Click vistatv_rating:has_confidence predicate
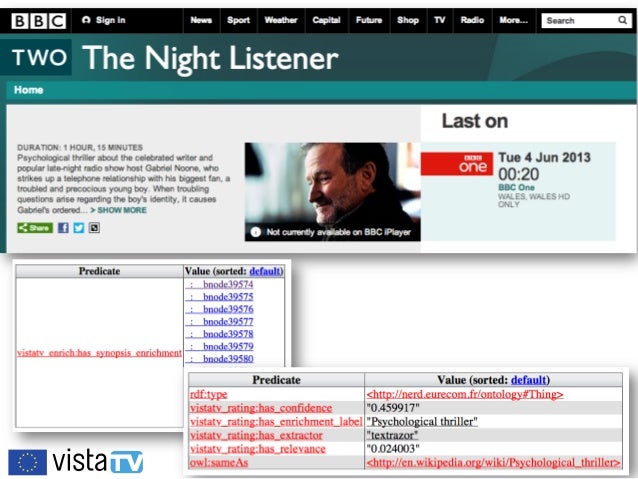The width and height of the screenshot is (638, 479). [261, 408]
